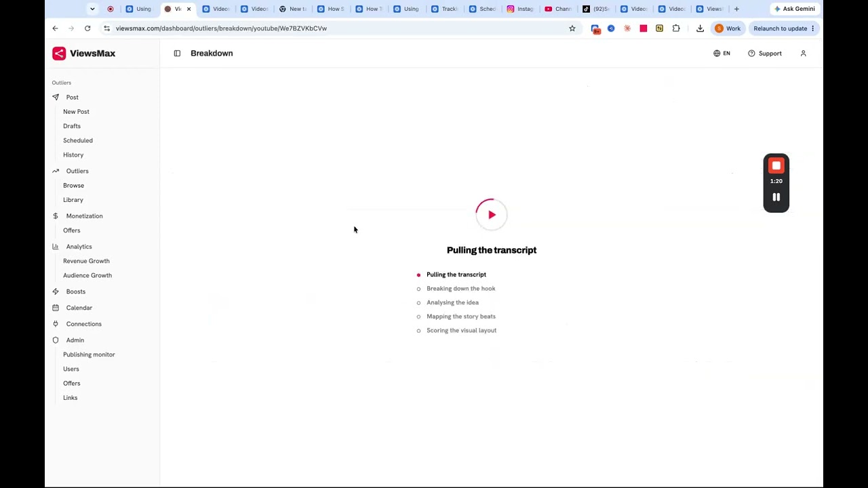The image size is (868, 488).
Task: Open Links under Admin
Action: click(x=70, y=398)
